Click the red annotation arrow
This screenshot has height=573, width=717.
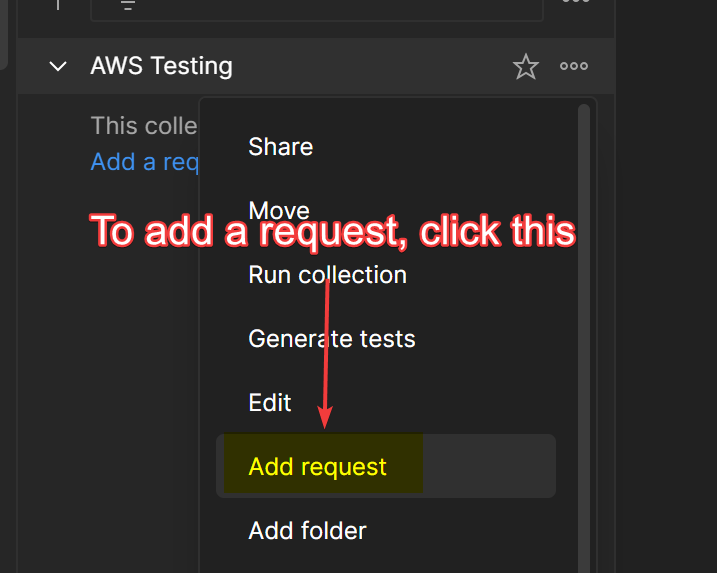tap(325, 350)
